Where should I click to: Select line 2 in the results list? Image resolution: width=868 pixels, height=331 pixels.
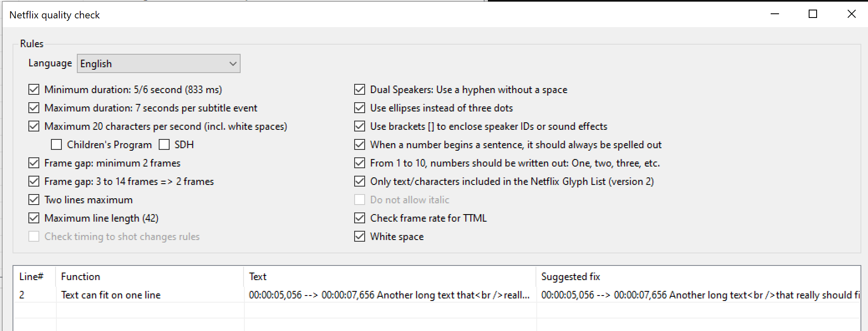(x=167, y=295)
